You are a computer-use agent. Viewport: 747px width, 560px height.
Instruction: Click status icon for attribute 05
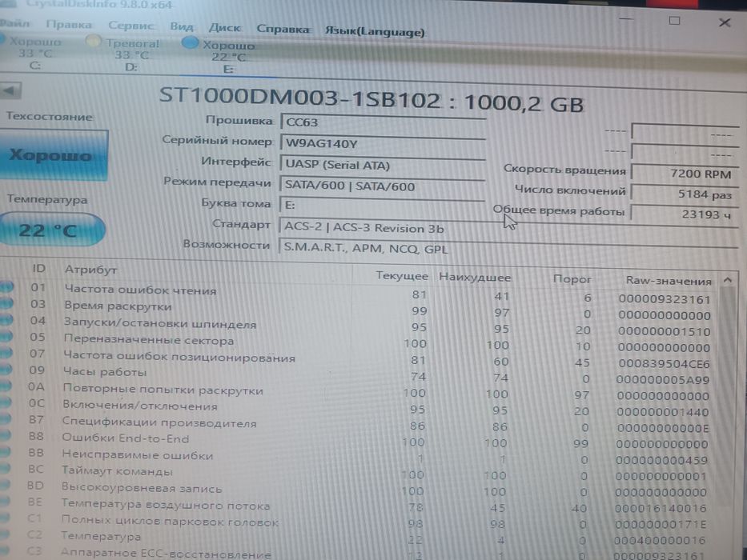[x=6, y=336]
